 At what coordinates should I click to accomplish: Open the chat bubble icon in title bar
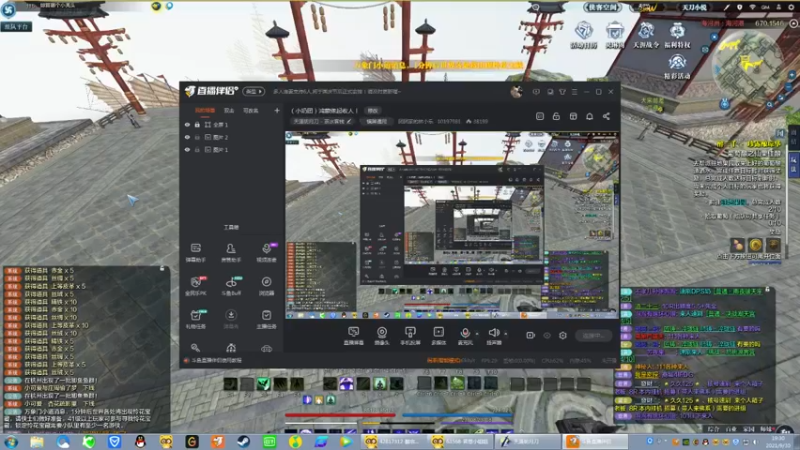[550, 92]
